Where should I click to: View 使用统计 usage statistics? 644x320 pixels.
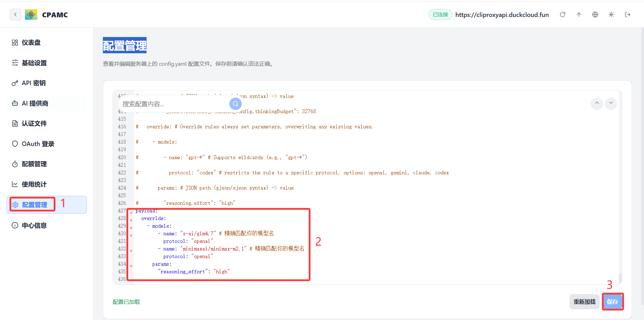click(46, 184)
